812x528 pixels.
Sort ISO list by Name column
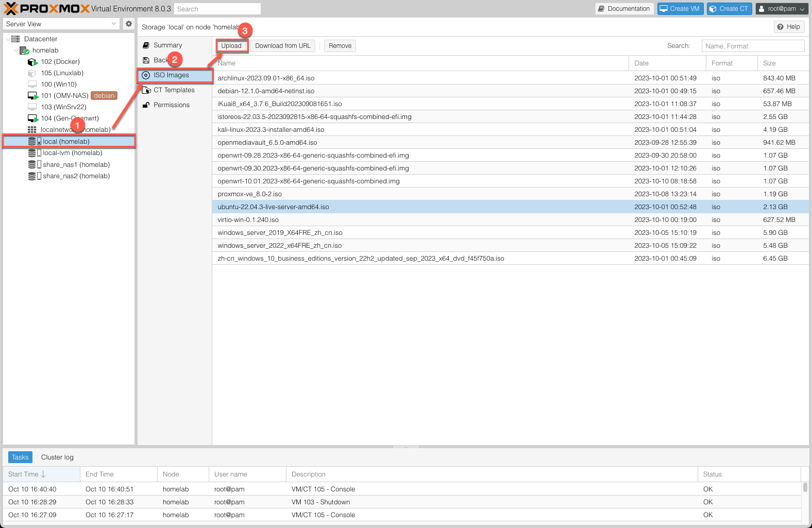tap(420, 63)
